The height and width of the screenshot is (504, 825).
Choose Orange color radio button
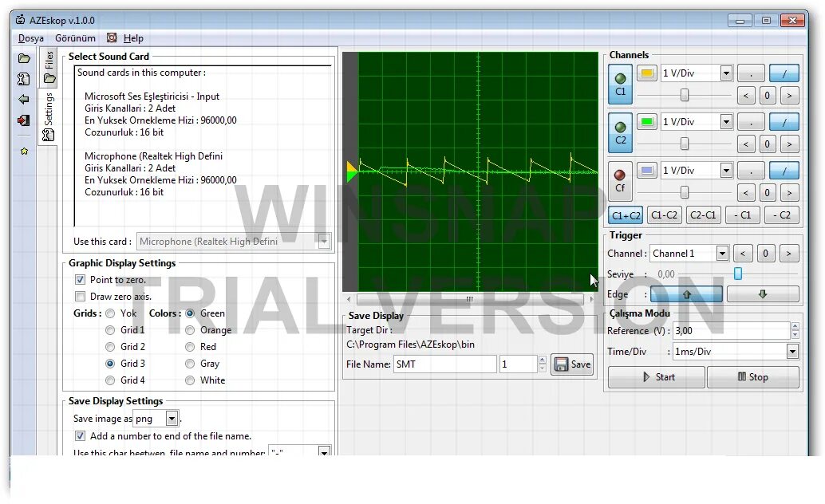click(x=190, y=330)
